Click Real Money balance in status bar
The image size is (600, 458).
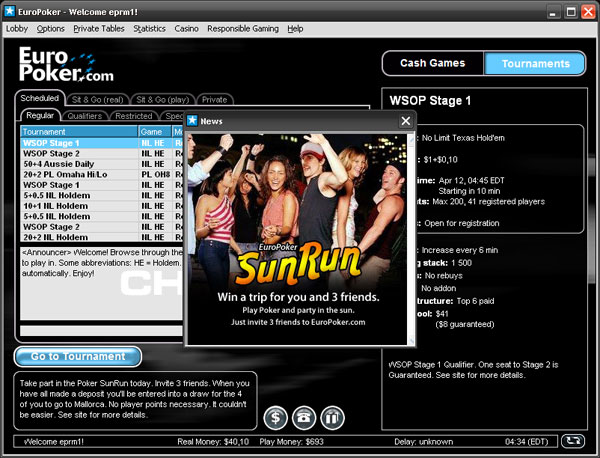213,442
